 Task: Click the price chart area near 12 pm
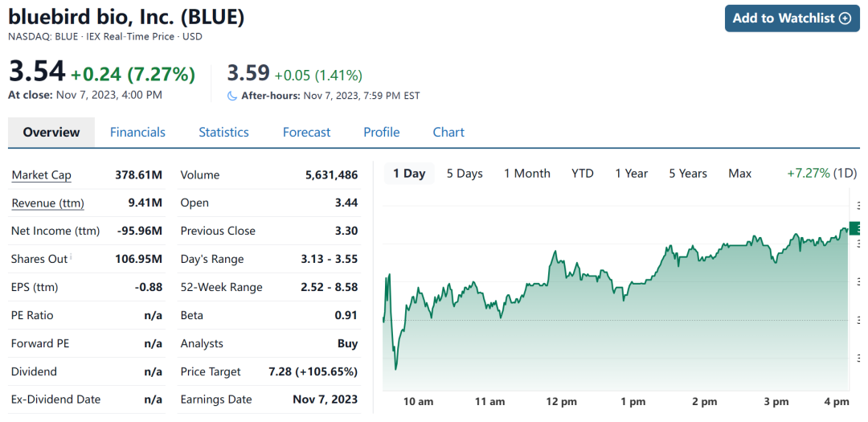pos(561,322)
